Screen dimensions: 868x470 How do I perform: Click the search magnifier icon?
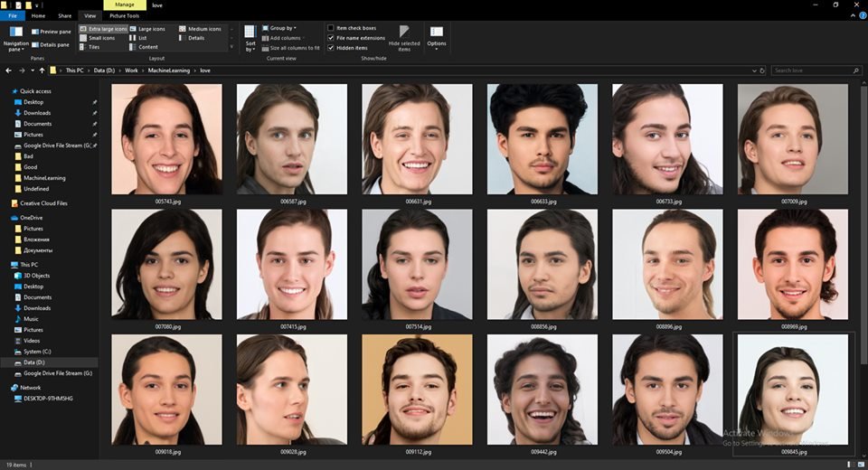point(856,70)
